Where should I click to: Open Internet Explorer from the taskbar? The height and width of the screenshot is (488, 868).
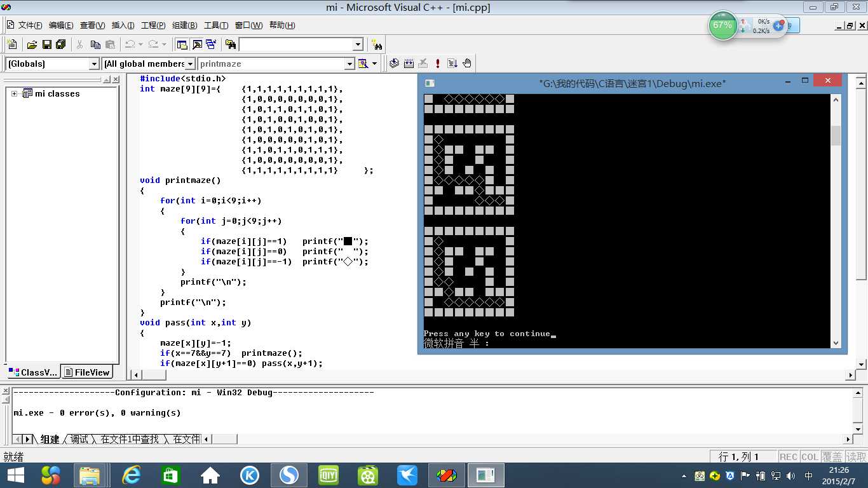pos(132,475)
